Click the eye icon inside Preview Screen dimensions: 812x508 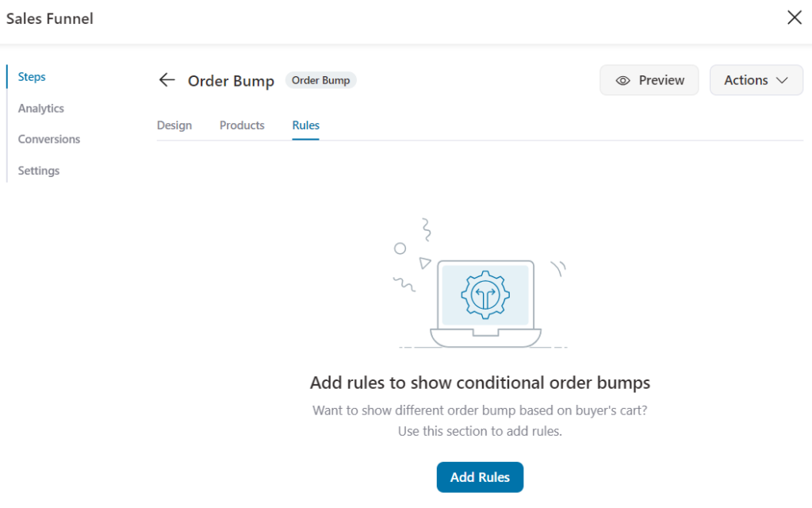(622, 80)
